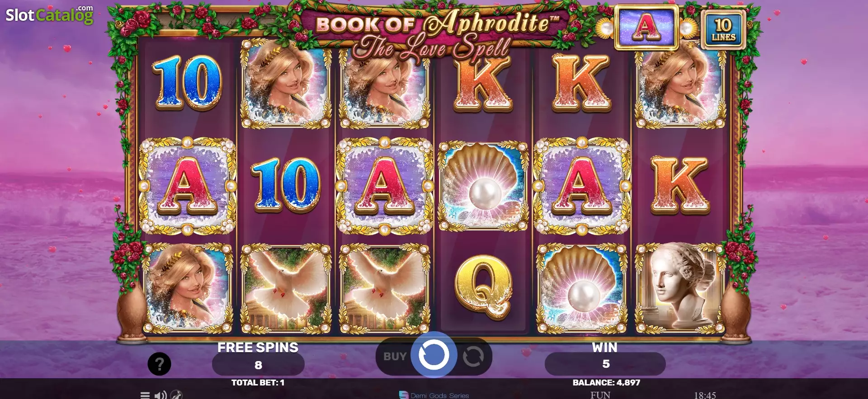Image resolution: width=868 pixels, height=399 pixels.
Task: Toggle the autoplay circular arrows button
Action: (473, 357)
